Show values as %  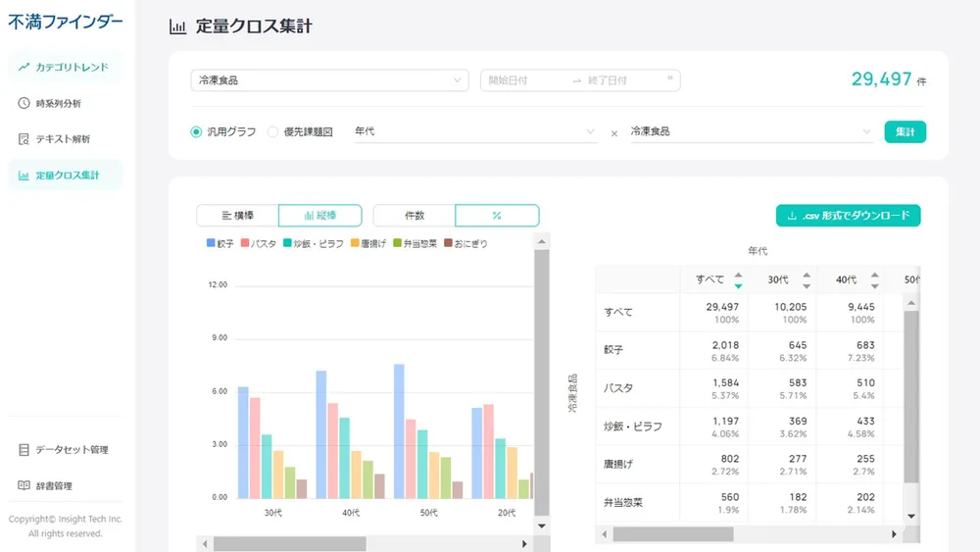click(x=497, y=215)
